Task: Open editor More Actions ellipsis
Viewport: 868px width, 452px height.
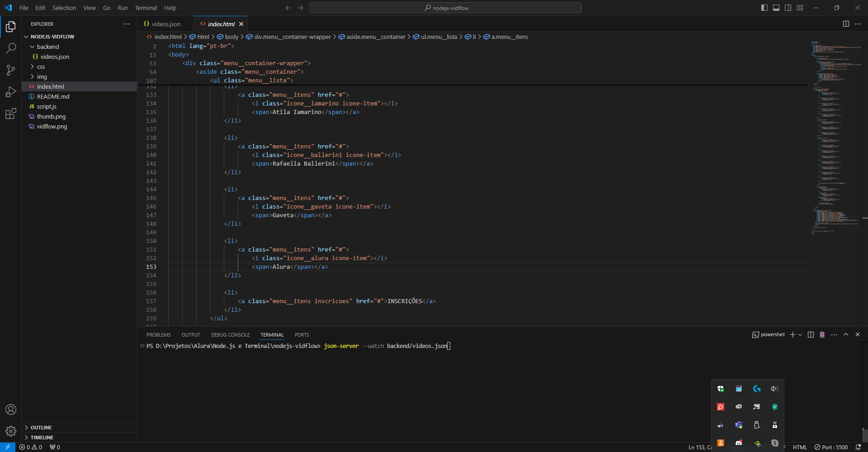Action: click(x=858, y=24)
